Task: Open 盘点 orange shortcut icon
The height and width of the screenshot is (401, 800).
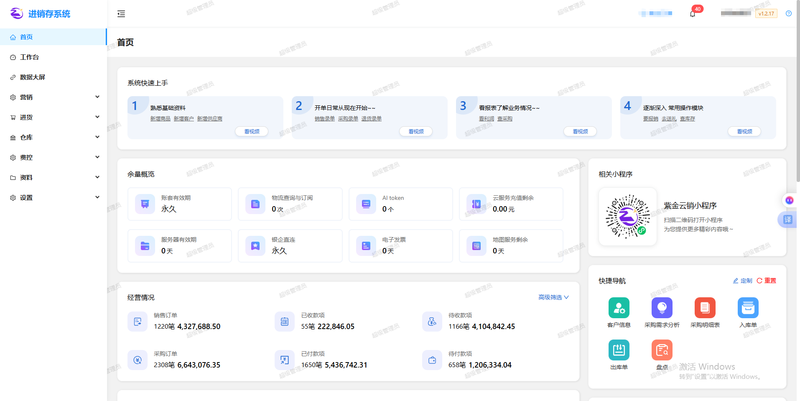Action: click(x=662, y=350)
